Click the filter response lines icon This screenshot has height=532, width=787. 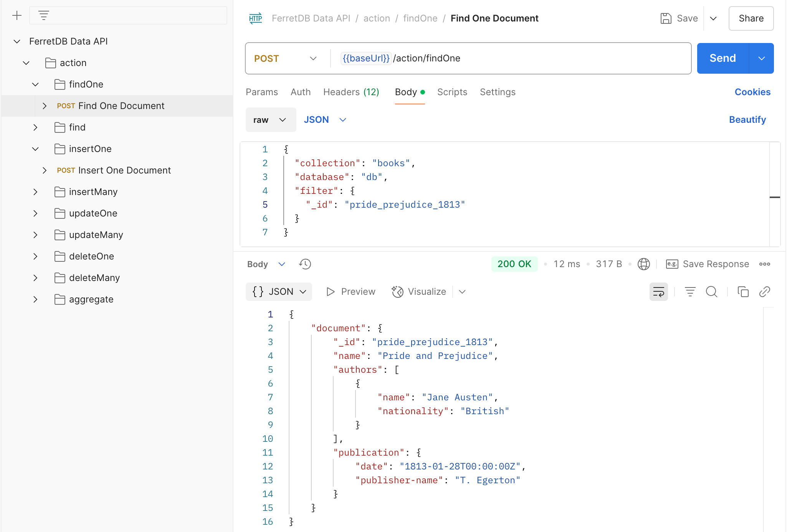[x=690, y=292]
